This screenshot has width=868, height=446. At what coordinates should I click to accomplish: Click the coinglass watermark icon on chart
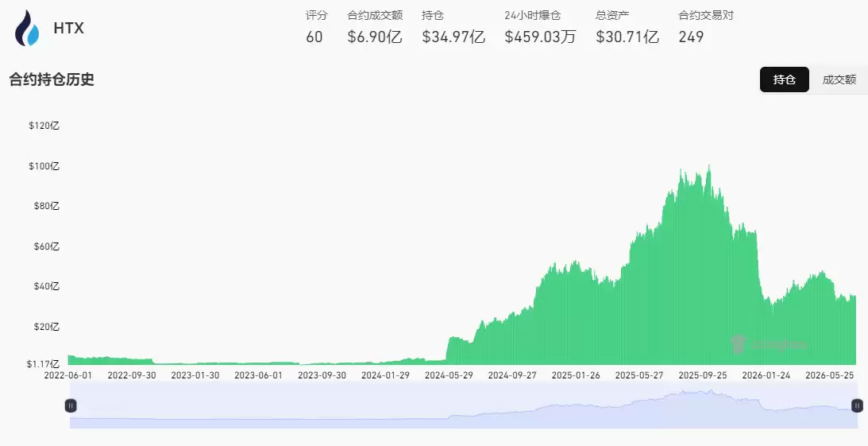[738, 344]
